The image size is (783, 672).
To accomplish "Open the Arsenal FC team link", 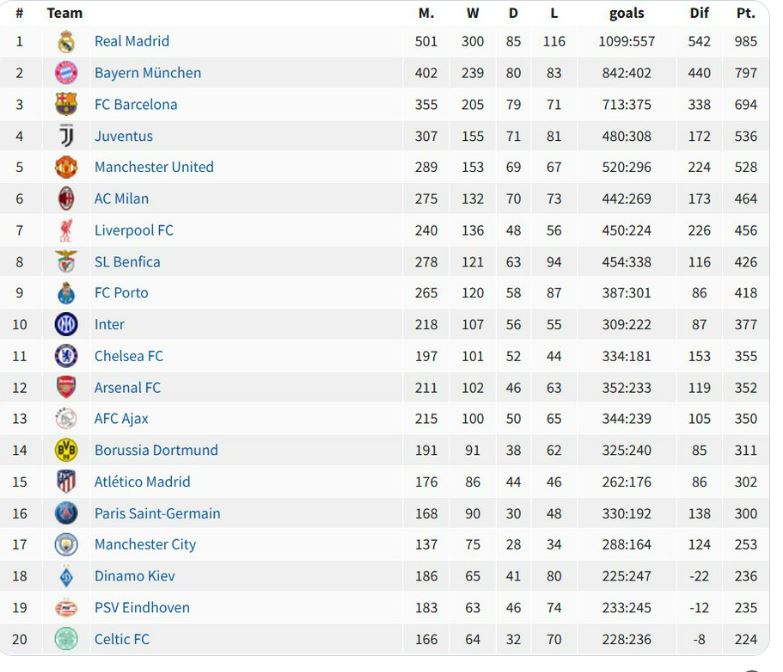I will coord(127,388).
